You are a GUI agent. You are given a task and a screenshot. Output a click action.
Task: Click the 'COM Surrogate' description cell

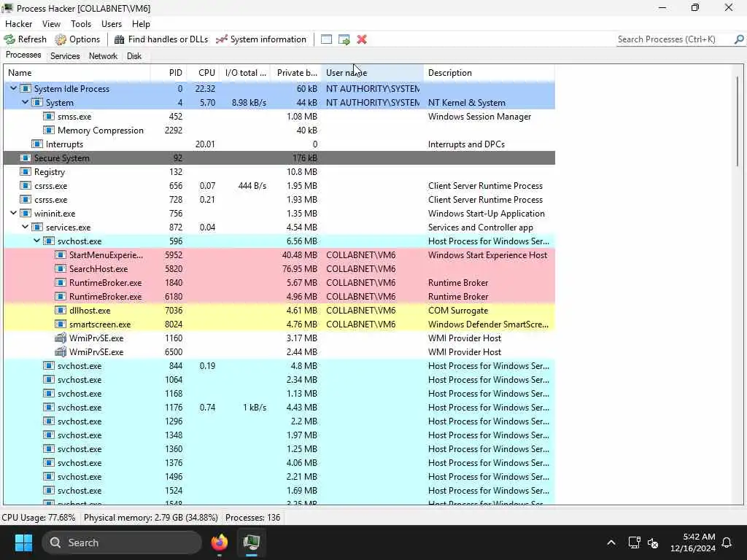pyautogui.click(x=458, y=310)
